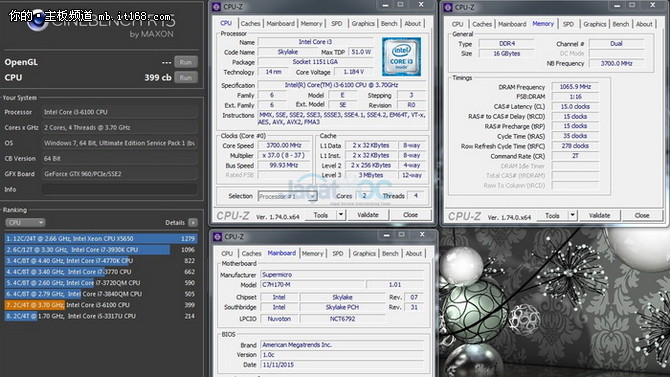670x377 pixels.
Task: Select Xeon CPU X5650 ranking row
Action: (101, 239)
